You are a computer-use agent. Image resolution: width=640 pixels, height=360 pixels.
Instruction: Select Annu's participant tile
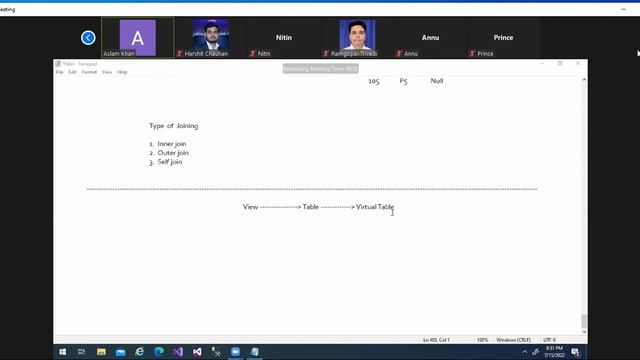click(430, 38)
